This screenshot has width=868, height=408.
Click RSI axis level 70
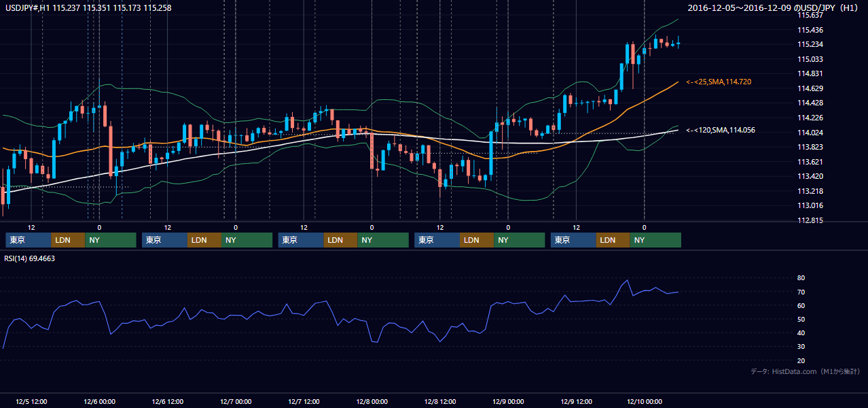(801, 292)
